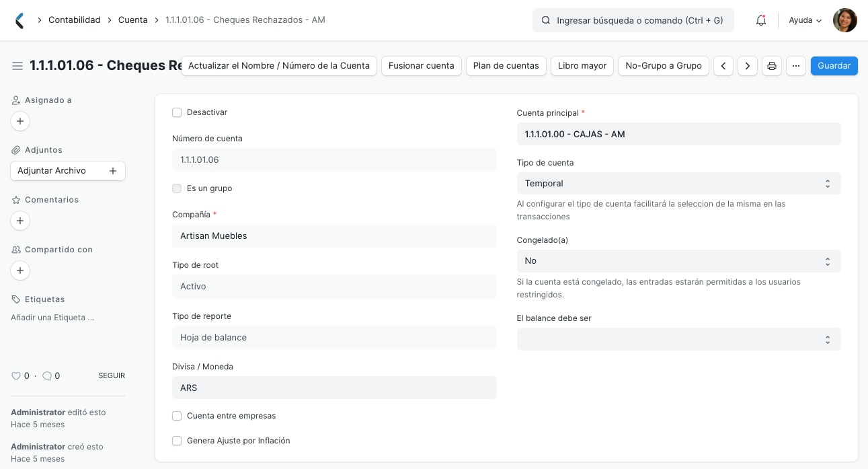868x469 pixels.
Task: Click the comment count bubble icon
Action: click(47, 376)
